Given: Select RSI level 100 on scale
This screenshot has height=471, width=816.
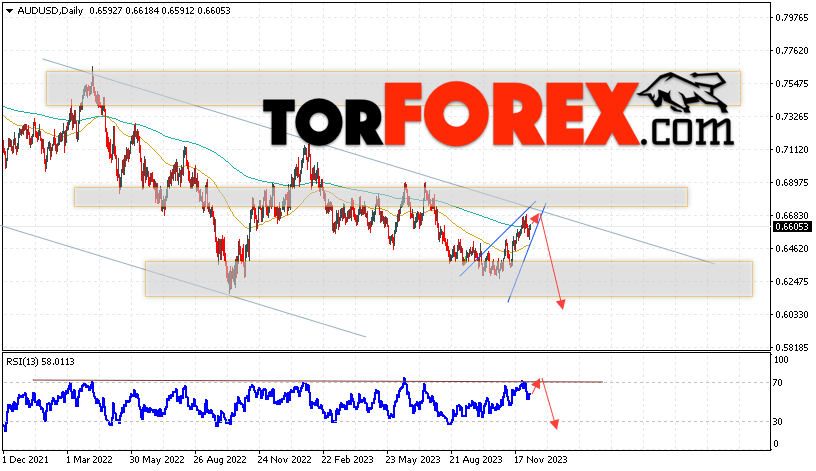Looking at the screenshot, I should (x=781, y=360).
